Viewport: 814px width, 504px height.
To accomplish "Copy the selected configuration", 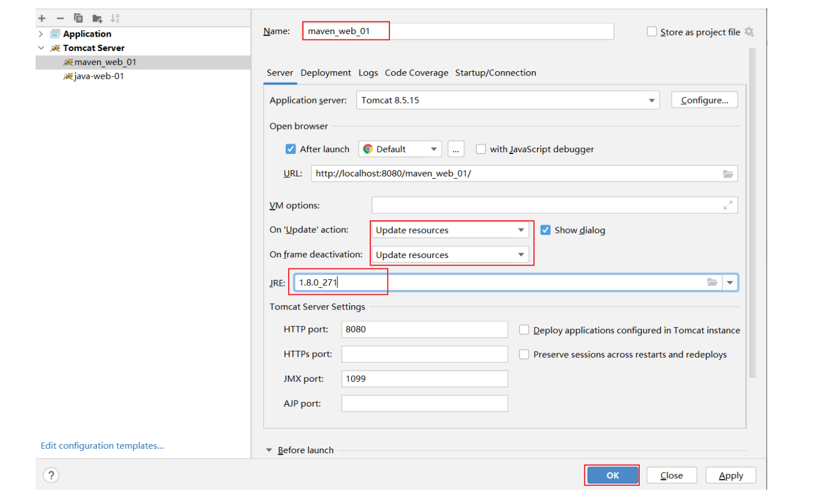I will coord(78,18).
